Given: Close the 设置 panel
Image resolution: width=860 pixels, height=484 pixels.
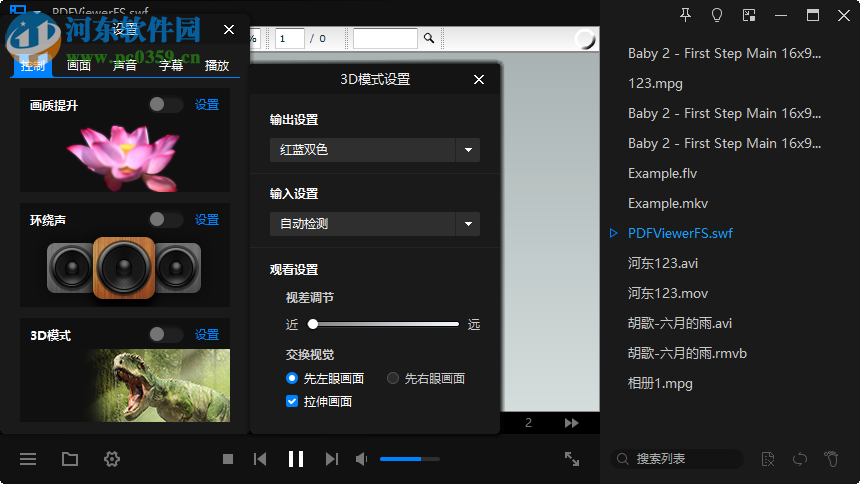Looking at the screenshot, I should click(229, 30).
